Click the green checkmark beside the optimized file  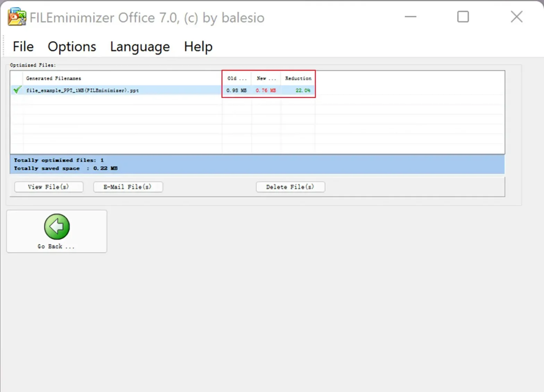17,90
